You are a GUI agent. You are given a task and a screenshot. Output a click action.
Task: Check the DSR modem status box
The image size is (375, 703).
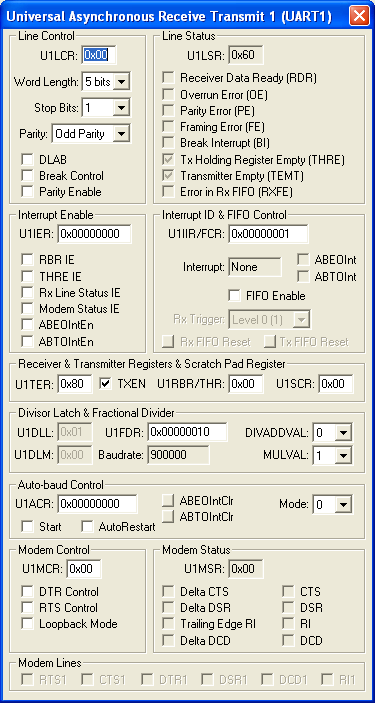[288, 608]
